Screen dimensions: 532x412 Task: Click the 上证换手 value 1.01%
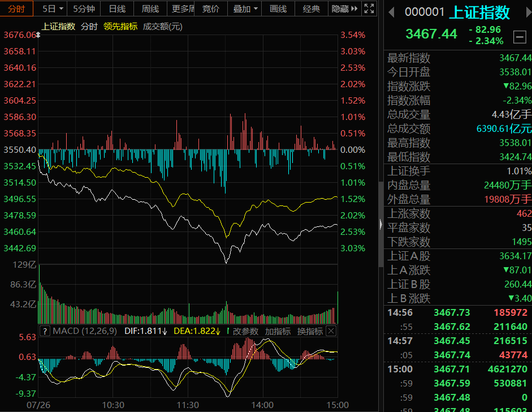click(x=519, y=171)
